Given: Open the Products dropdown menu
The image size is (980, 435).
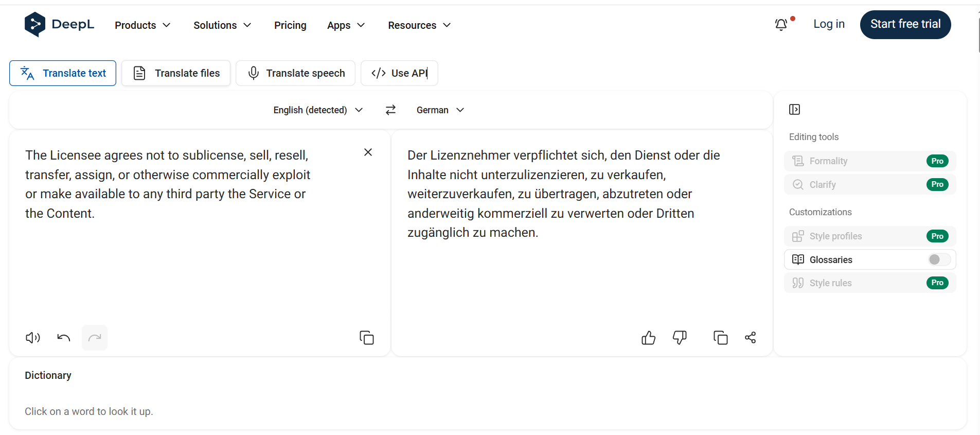Looking at the screenshot, I should (142, 25).
